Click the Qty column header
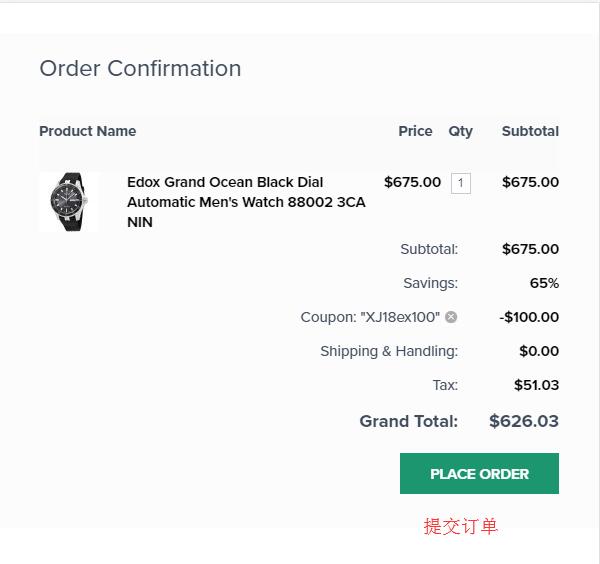Viewport: 600px width, 564px height. pos(460,132)
